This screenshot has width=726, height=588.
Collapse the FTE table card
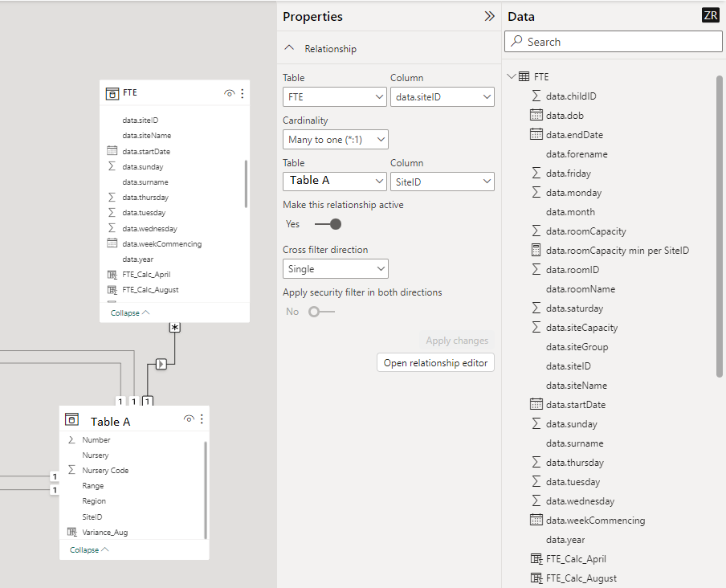pyautogui.click(x=129, y=312)
